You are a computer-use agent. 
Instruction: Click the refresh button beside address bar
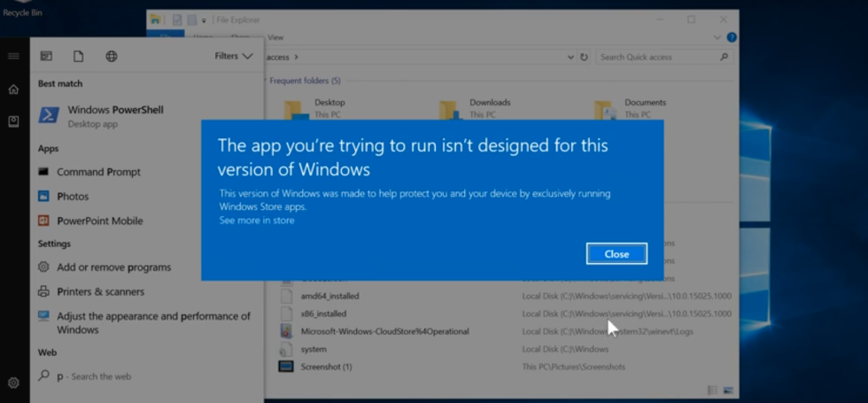[x=584, y=57]
